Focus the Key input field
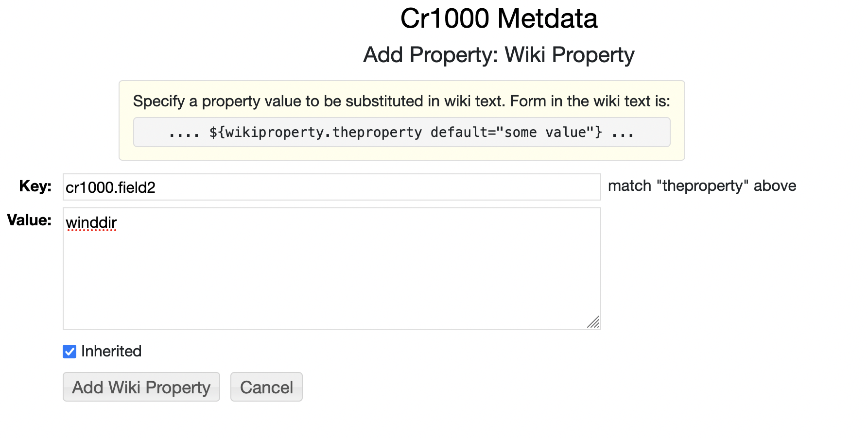This screenshot has height=438, width=868. click(331, 187)
